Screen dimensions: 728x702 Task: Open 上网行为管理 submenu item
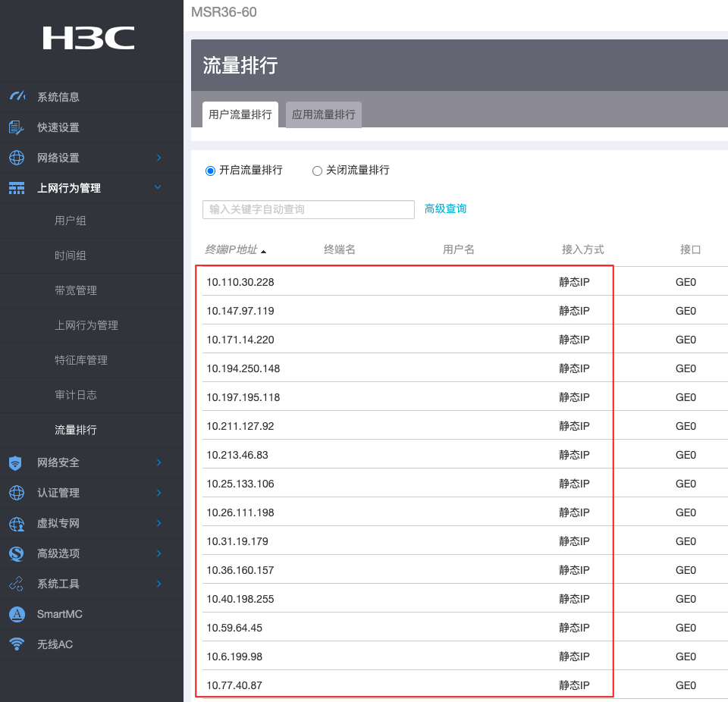click(x=86, y=325)
